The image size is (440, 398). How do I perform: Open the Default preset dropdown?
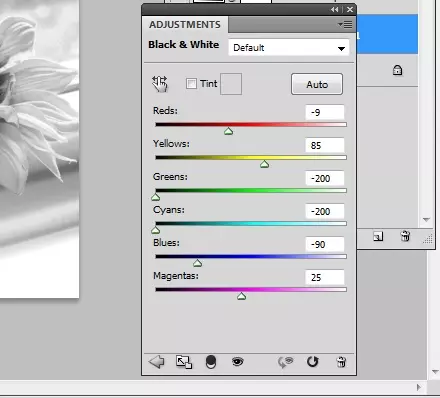click(x=289, y=48)
